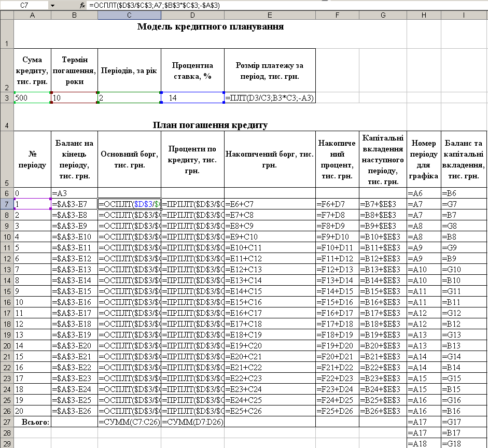Screen dimensions: 488x448
Task: Click header 'Баланс та капітальні вкладення'
Action: [464, 159]
